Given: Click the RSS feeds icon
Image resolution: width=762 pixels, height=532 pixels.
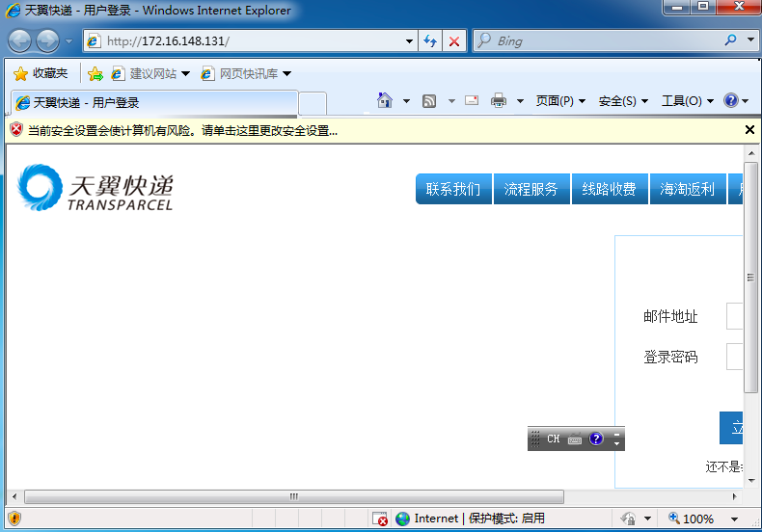Looking at the screenshot, I should (x=430, y=101).
